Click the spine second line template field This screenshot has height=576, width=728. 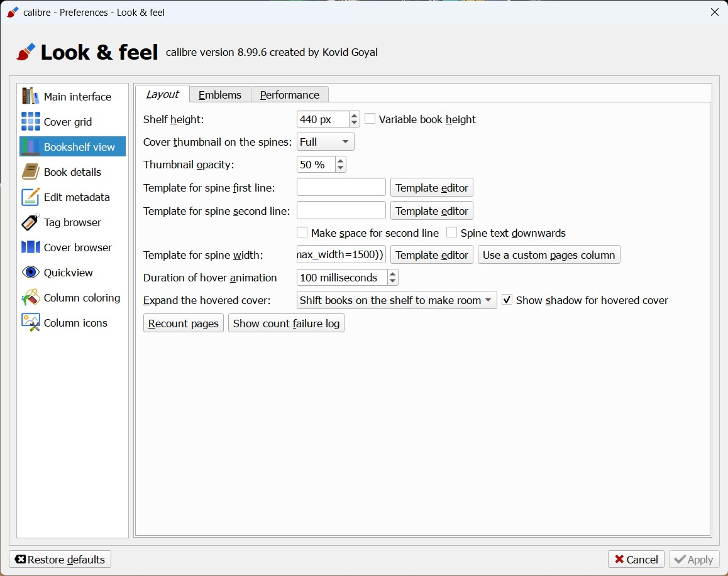[x=341, y=210]
